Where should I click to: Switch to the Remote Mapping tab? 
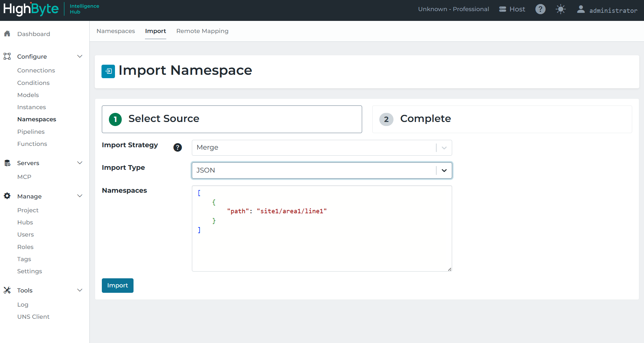point(202,31)
